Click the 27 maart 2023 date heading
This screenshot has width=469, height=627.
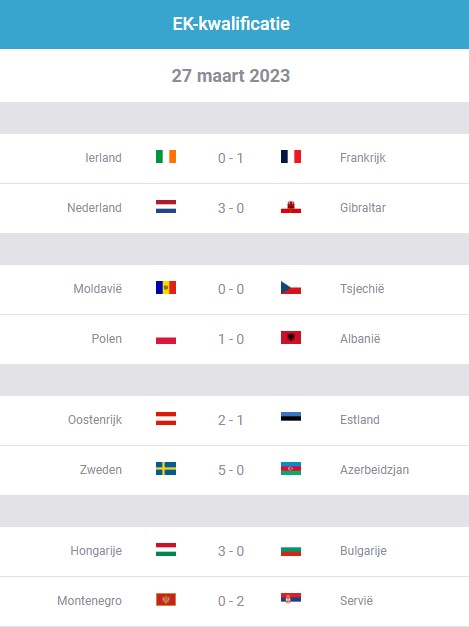tap(231, 76)
